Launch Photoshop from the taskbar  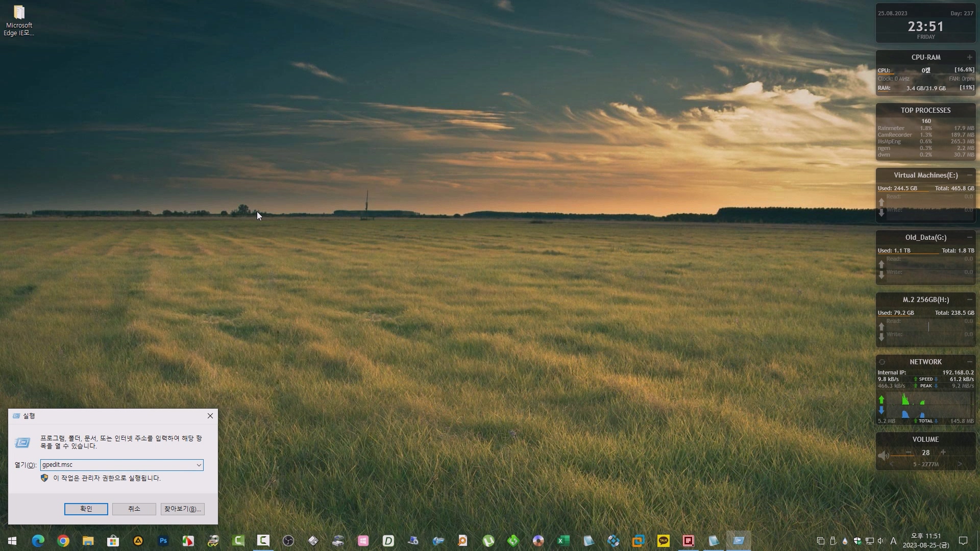163,541
